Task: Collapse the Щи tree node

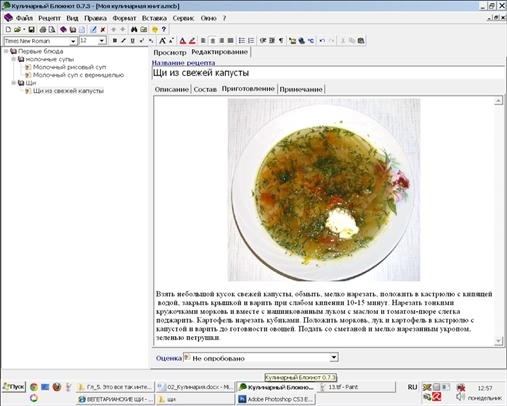Action: click(13, 83)
